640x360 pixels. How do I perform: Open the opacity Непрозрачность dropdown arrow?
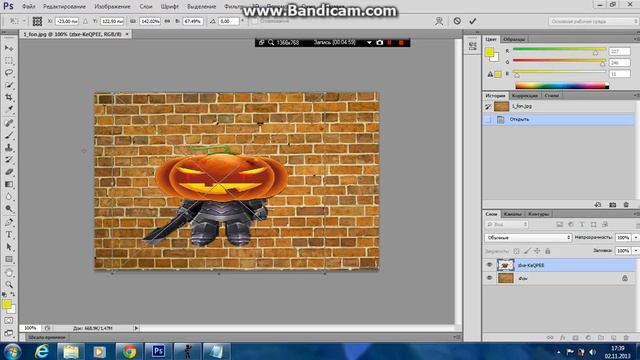(636, 238)
